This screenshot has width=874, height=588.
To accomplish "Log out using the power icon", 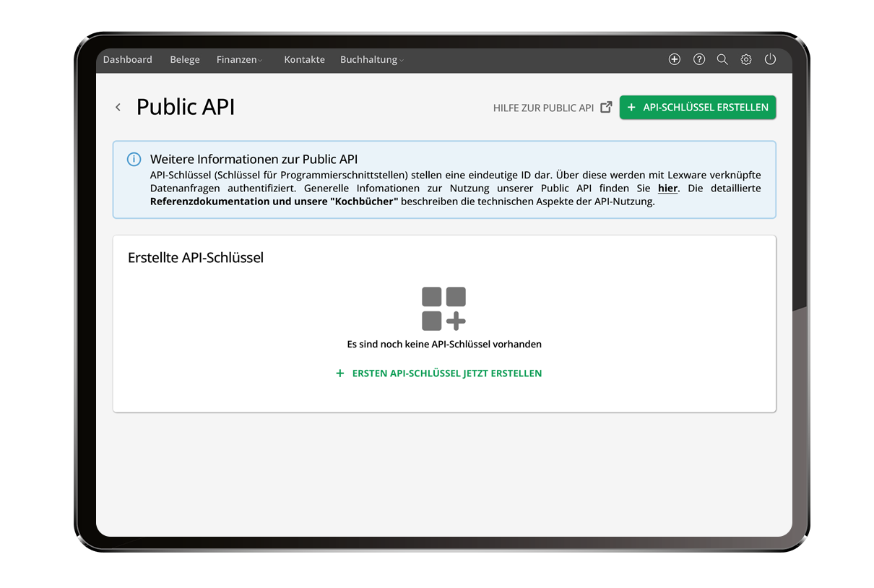I will [770, 60].
